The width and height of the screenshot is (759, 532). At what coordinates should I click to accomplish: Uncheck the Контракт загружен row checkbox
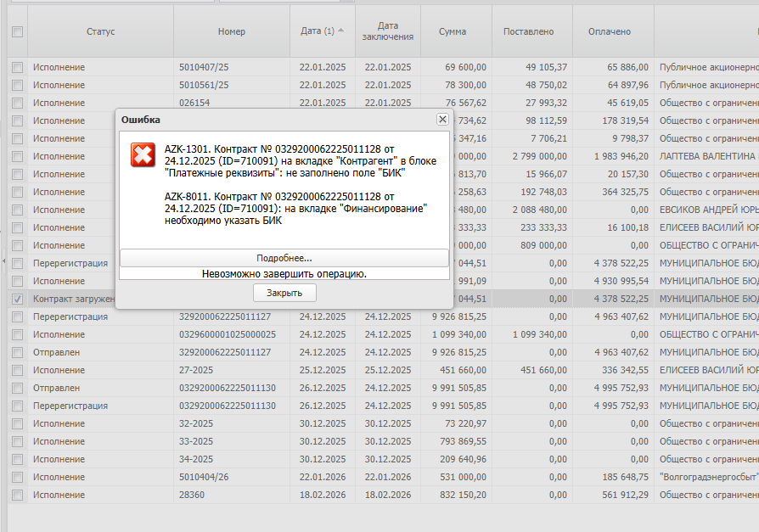pyautogui.click(x=18, y=299)
